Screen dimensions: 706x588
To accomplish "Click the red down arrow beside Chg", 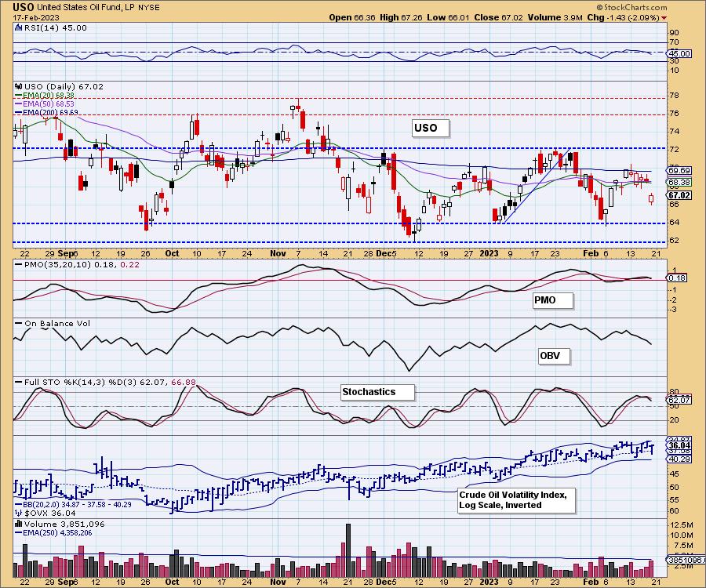I will click(664, 18).
